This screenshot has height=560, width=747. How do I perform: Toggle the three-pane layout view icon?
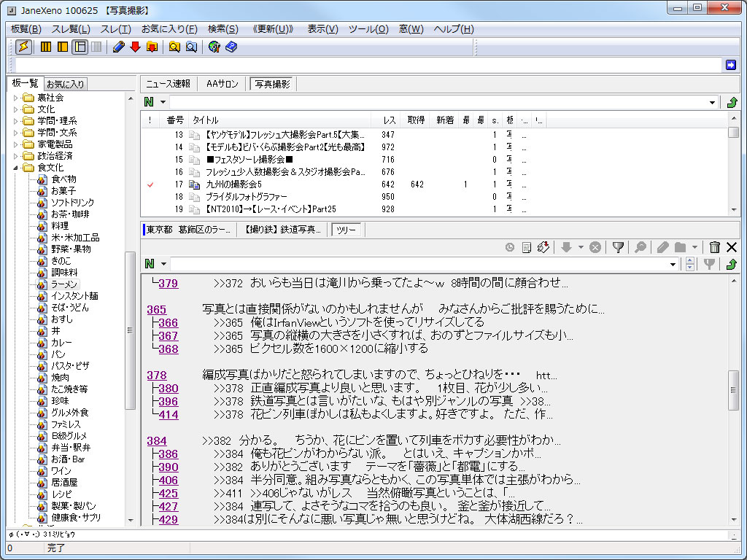[81, 47]
